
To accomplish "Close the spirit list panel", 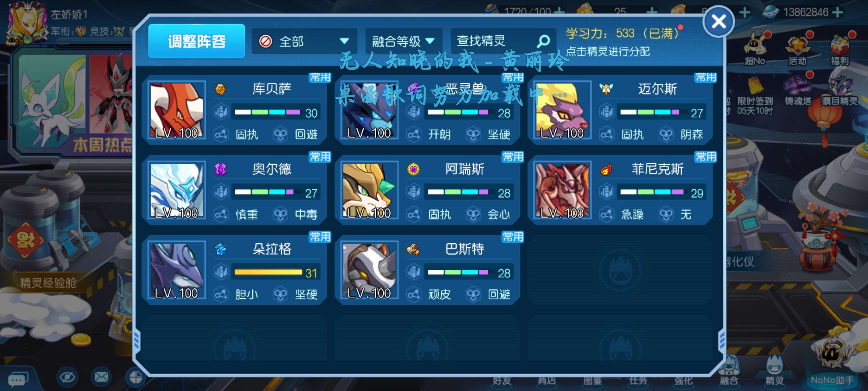I will tap(718, 22).
